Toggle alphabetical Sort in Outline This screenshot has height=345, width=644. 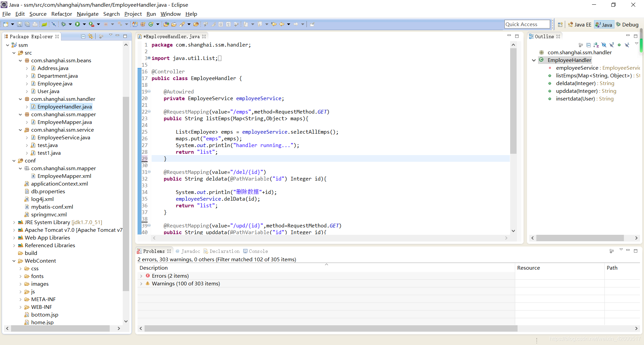click(596, 45)
